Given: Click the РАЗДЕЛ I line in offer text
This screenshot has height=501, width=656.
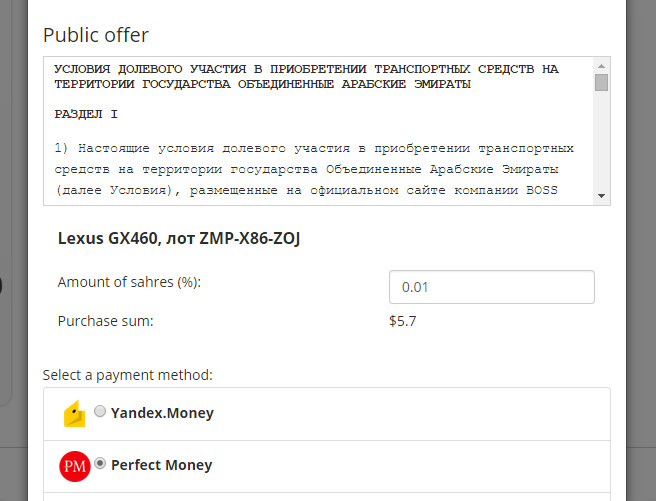Looking at the screenshot, I should [x=86, y=115].
